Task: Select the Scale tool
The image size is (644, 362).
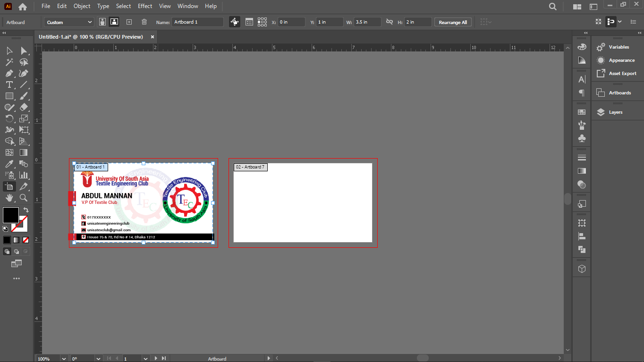Action: pos(24,118)
